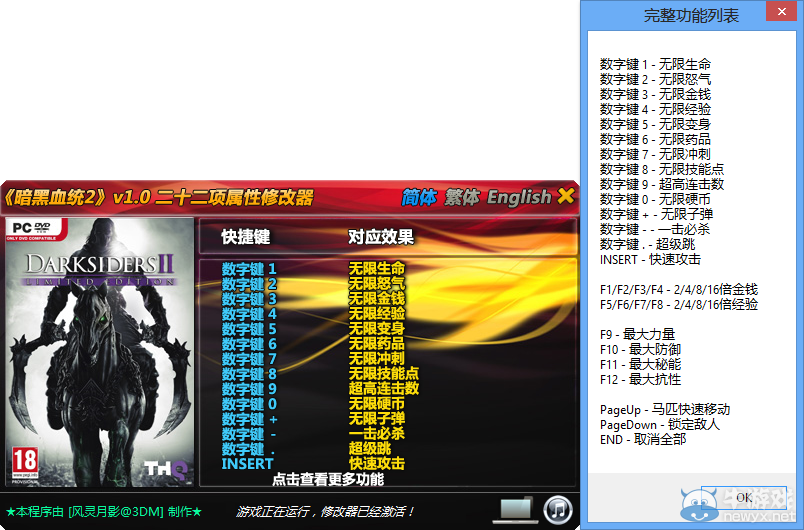The height and width of the screenshot is (530, 804).
Task: Select 无限生命 effect in trainer list
Action: point(377,268)
